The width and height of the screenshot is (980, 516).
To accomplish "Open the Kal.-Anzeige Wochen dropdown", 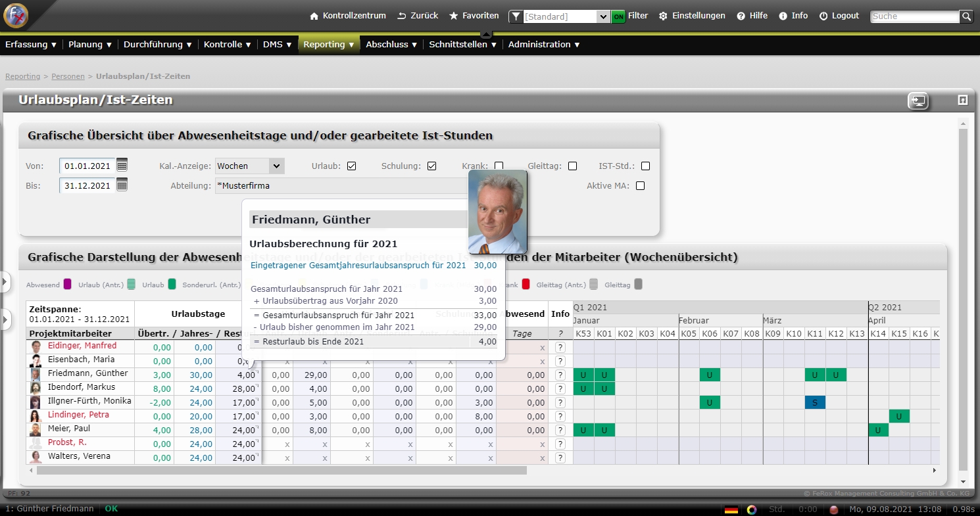I will 250,166.
